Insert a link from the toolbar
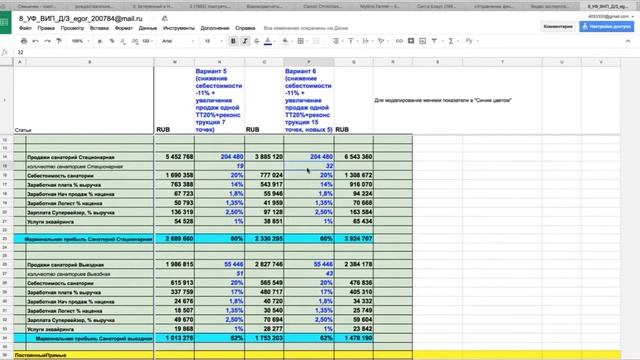 (399, 41)
